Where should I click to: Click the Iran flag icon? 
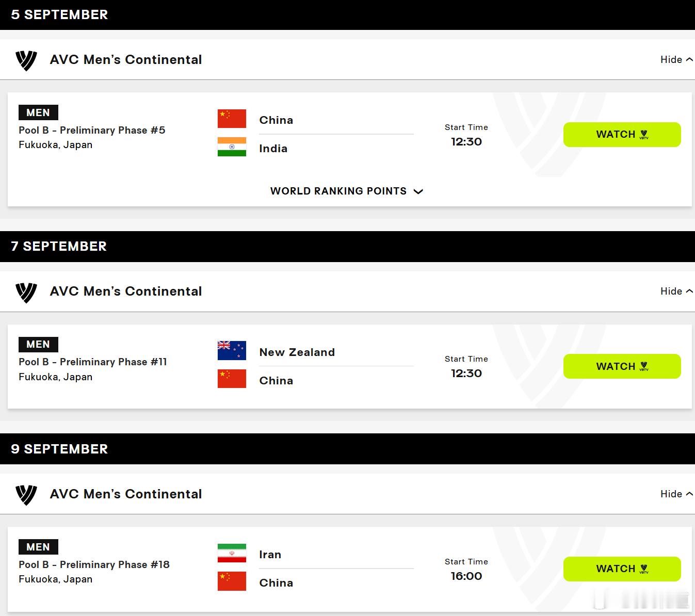pos(232,553)
